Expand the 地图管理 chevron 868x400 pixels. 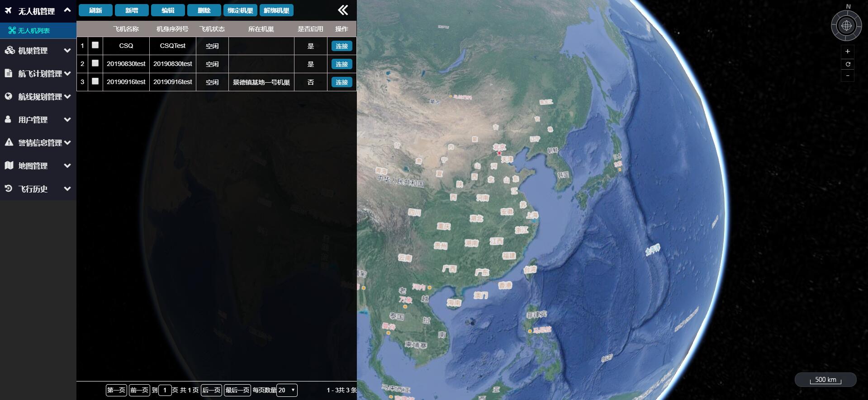(x=67, y=165)
